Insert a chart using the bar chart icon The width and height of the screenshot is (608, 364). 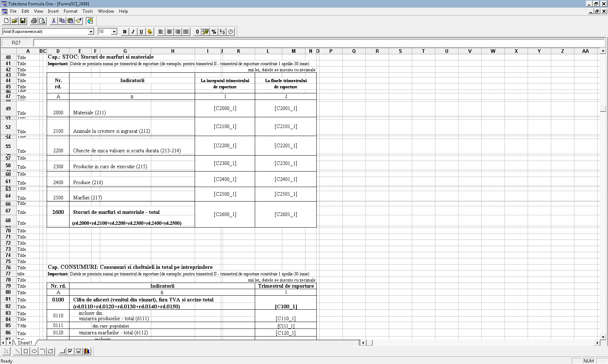coord(87,351)
